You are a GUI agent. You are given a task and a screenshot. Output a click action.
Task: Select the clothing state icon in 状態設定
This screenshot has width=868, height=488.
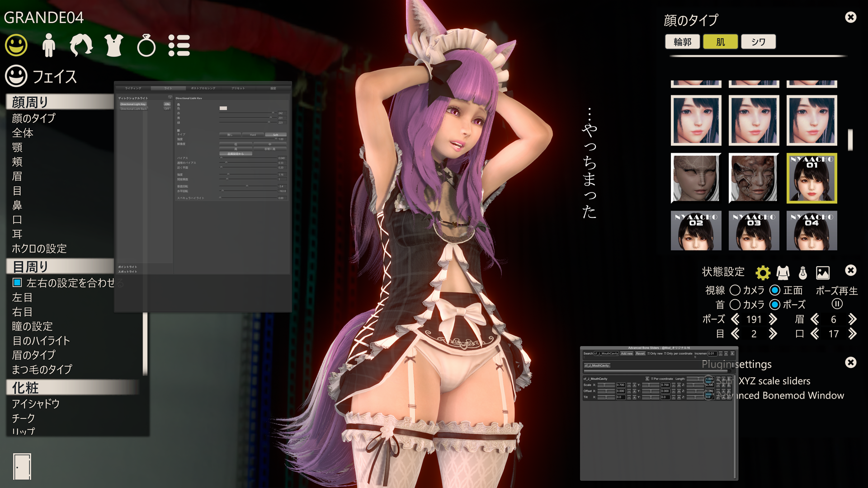[783, 272]
